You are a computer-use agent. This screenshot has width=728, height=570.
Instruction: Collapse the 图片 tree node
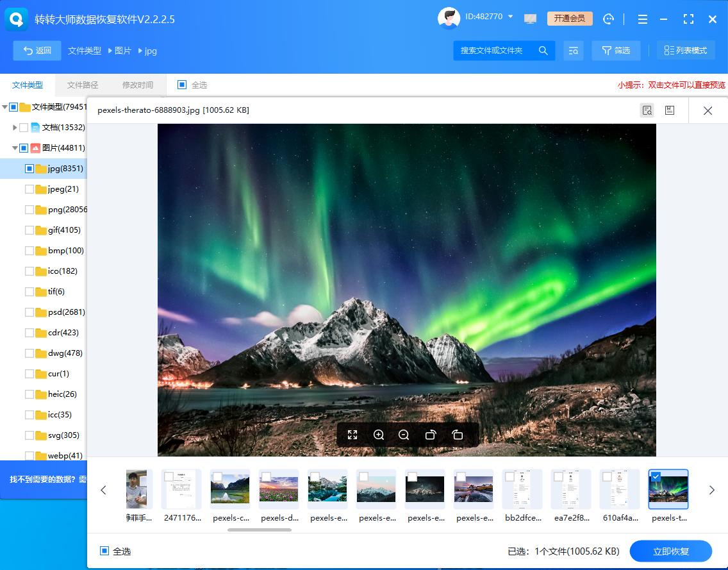point(13,147)
